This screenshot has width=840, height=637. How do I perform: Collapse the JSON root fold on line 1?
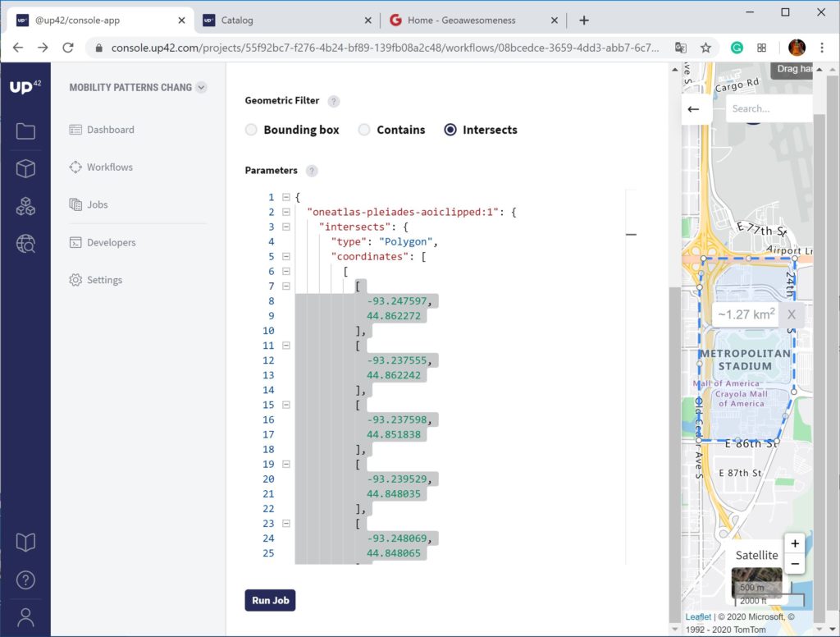click(286, 197)
